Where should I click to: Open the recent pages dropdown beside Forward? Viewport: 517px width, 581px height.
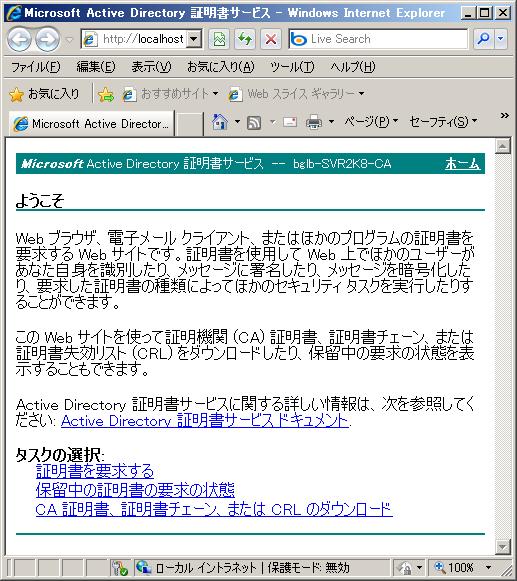(69, 39)
